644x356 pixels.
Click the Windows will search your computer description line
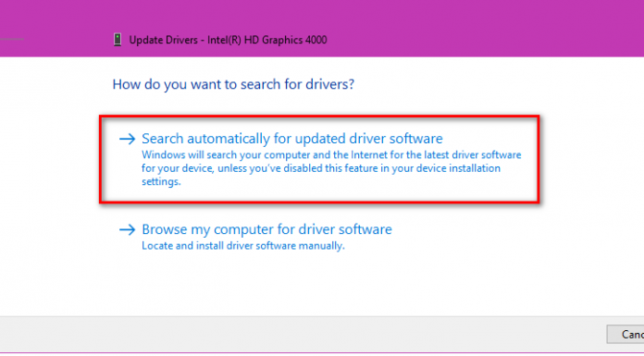click(x=331, y=155)
